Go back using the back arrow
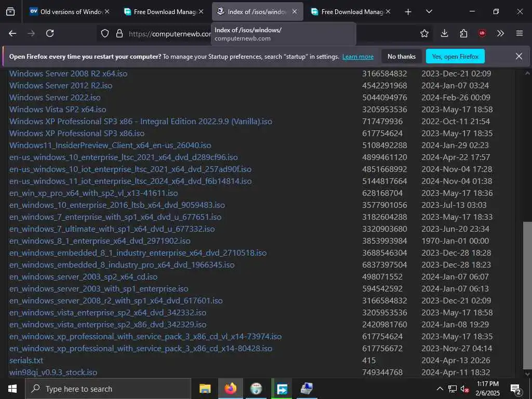Viewport: 532px width, 399px height. tap(12, 33)
